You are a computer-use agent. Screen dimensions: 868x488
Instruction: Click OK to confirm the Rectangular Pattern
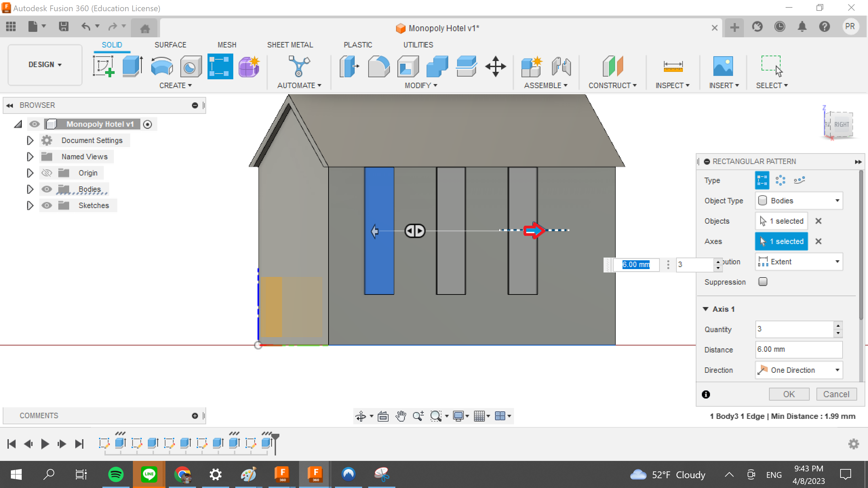[789, 394]
